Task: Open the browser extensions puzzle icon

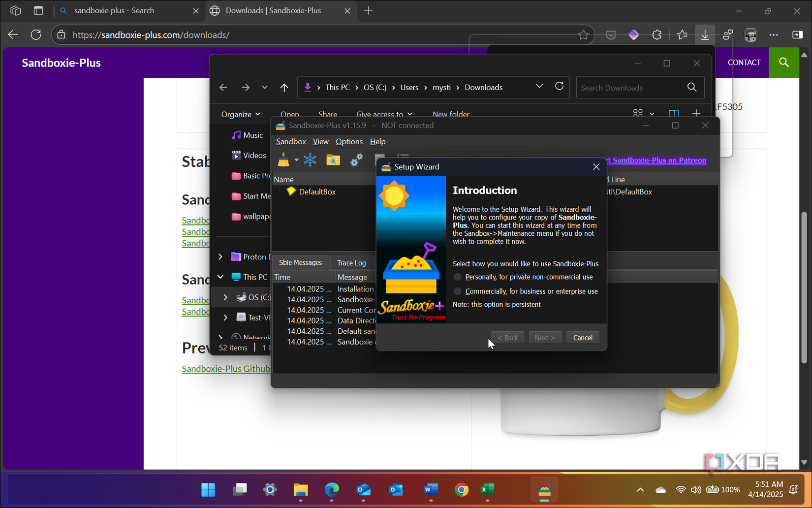Action: [x=656, y=34]
